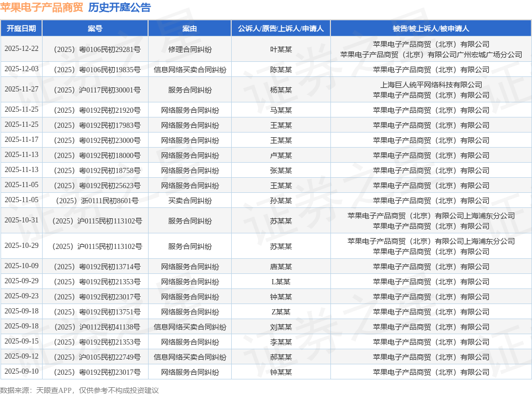532x395 pixels.
Task: Click the date 2025-10-09
Action: (x=21, y=266)
